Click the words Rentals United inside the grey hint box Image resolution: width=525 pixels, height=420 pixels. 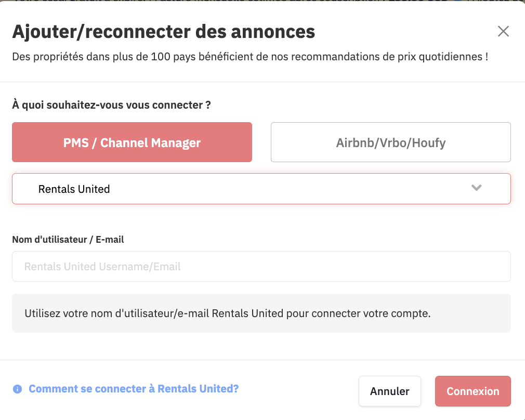(x=247, y=313)
